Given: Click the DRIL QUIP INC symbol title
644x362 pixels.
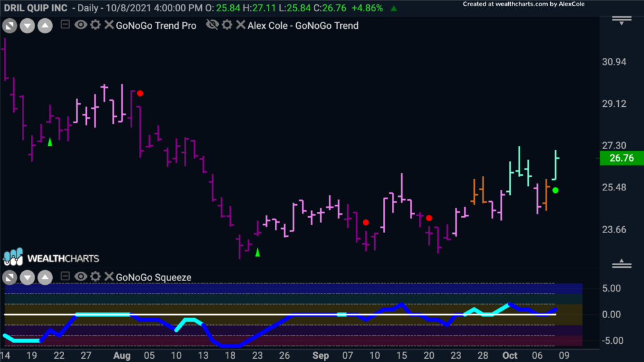Looking at the screenshot, I should [x=36, y=8].
